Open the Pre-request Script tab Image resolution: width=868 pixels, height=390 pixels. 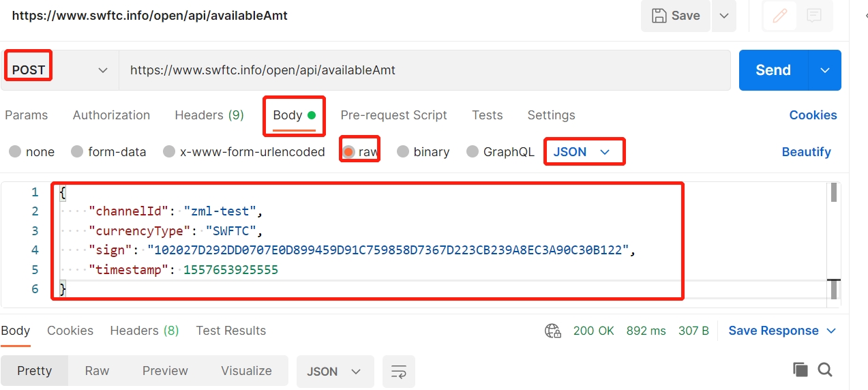coord(393,115)
